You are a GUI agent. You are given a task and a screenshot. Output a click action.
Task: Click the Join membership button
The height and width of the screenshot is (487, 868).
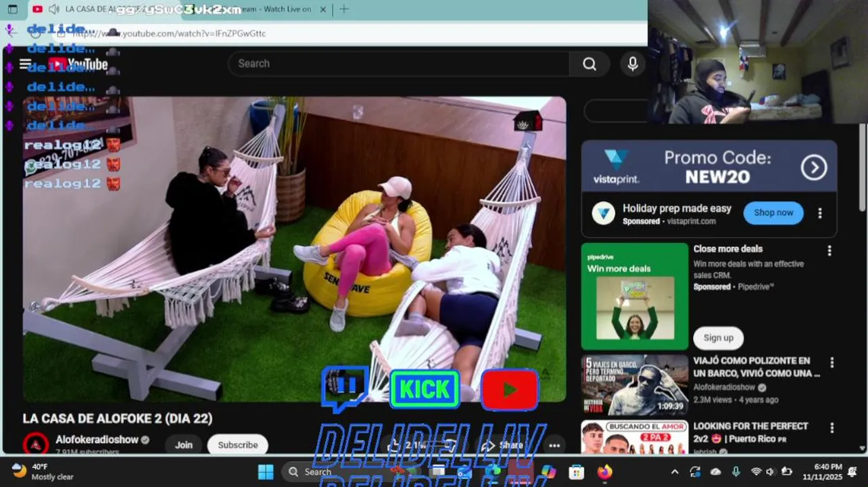click(x=184, y=445)
